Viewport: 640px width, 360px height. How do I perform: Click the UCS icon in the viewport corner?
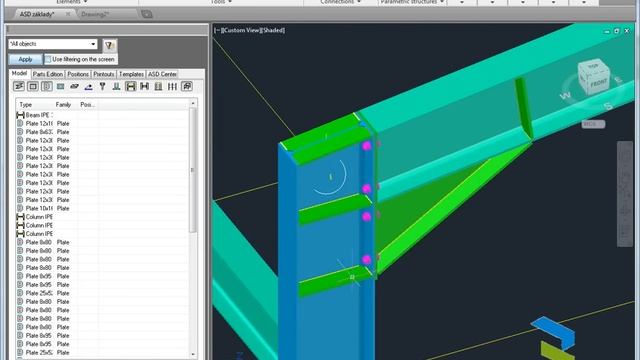click(x=240, y=356)
